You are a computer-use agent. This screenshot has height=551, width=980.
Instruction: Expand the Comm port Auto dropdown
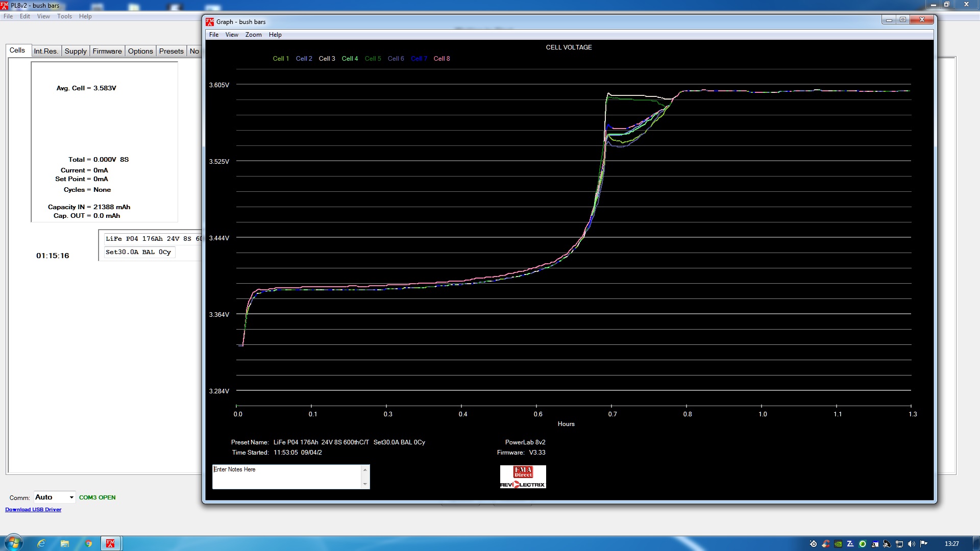[x=71, y=497]
